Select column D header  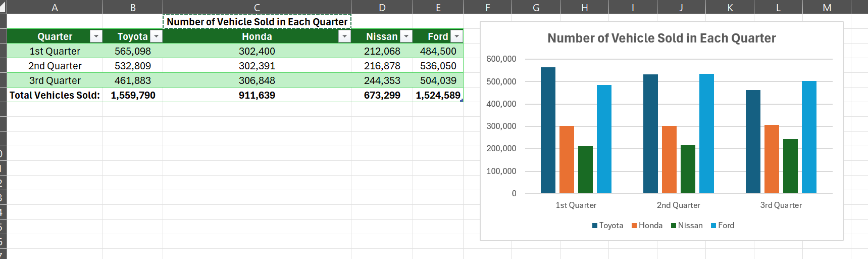click(382, 7)
